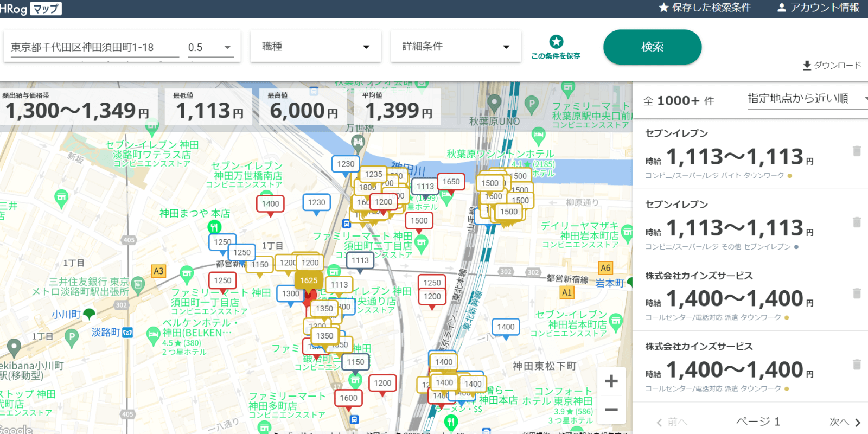Zoom out the map with minus button
Image resolution: width=868 pixels, height=434 pixels.
click(611, 410)
